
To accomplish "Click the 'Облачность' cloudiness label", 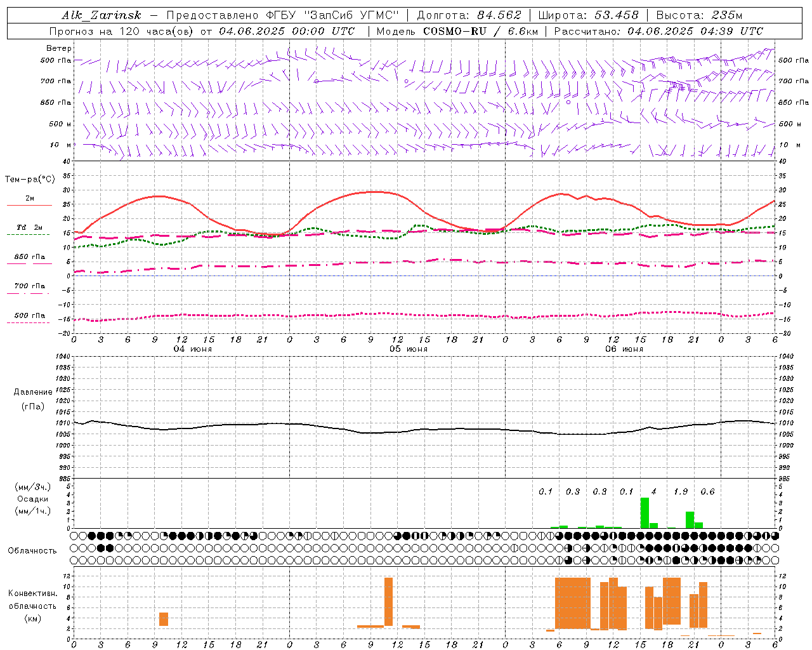I will (x=32, y=551).
